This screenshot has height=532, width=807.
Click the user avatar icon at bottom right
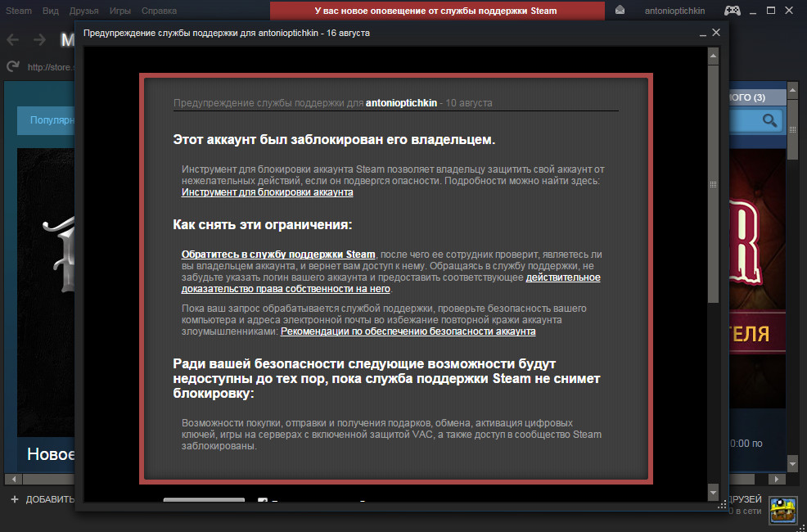click(x=782, y=510)
